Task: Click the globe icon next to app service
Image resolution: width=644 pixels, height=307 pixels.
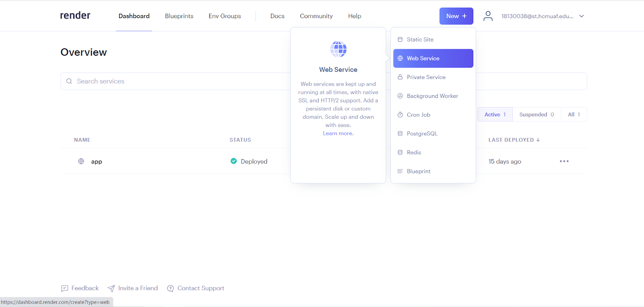Action: click(x=81, y=161)
